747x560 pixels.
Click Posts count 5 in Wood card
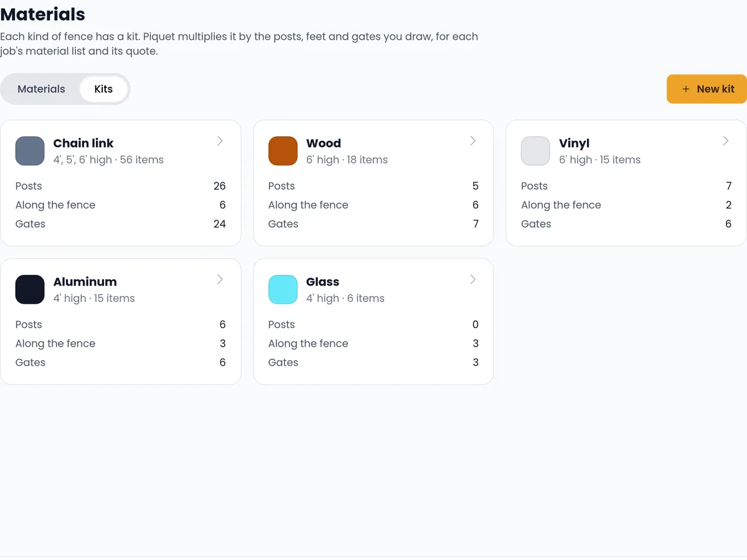(476, 186)
